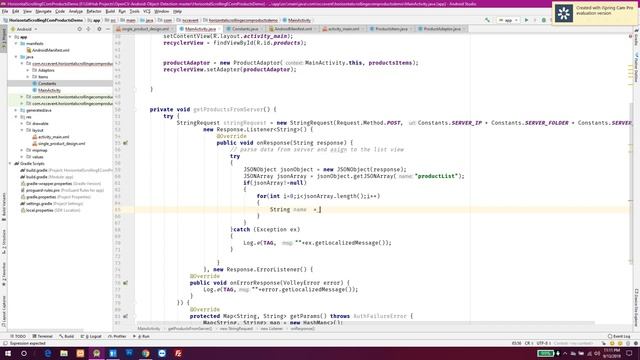Open Microsoft Edge from taskbar
Image resolution: width=640 pixels, height=360 pixels.
(x=48, y=353)
